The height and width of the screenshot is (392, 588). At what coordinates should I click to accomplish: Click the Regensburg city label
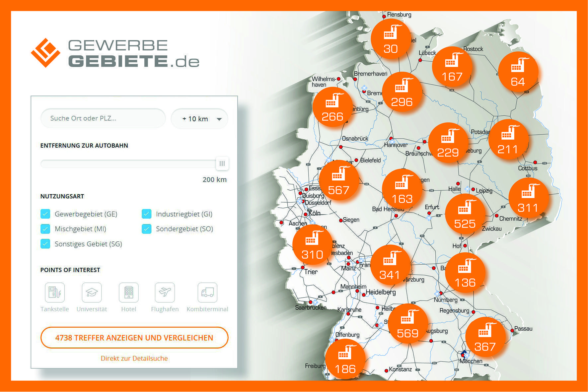coord(454,311)
